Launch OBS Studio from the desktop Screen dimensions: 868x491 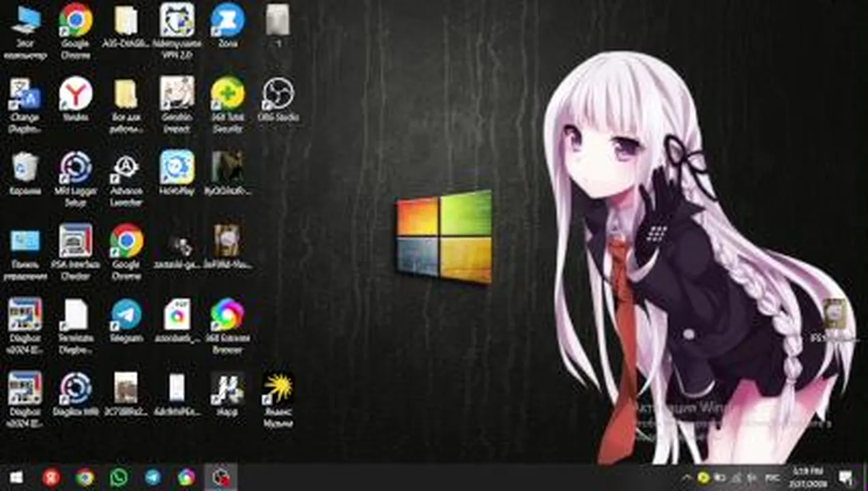click(278, 100)
